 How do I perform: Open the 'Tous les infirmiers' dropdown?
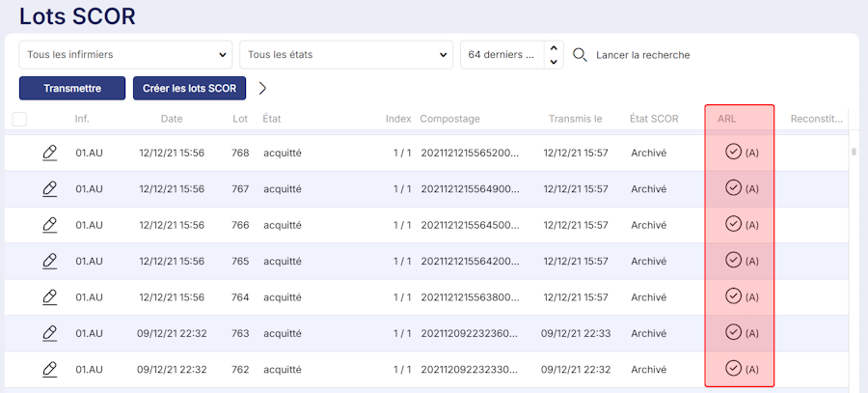[126, 55]
